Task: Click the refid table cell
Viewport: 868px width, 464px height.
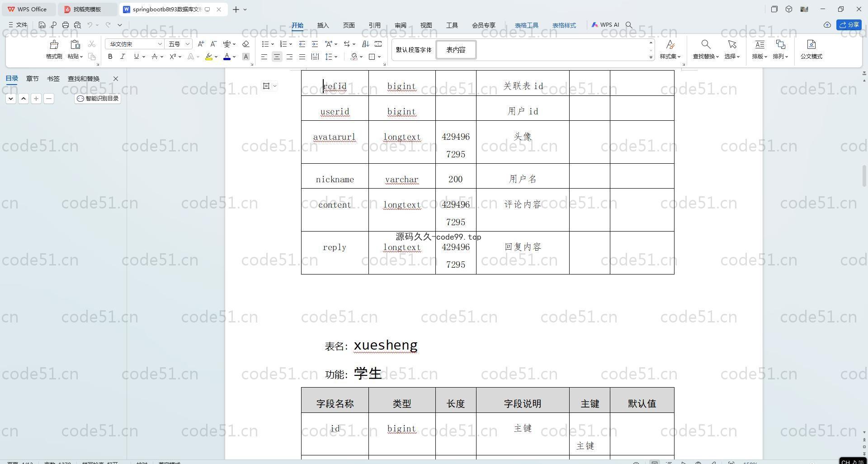Action: (335, 83)
